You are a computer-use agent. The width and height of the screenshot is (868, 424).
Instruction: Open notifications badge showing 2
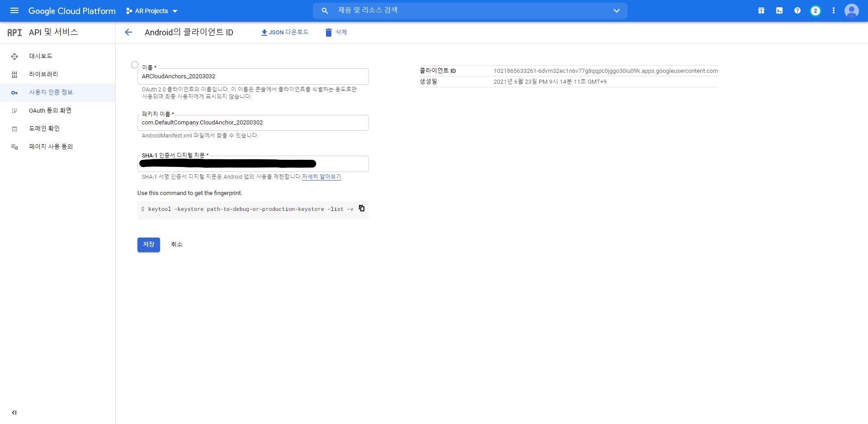pyautogui.click(x=815, y=11)
